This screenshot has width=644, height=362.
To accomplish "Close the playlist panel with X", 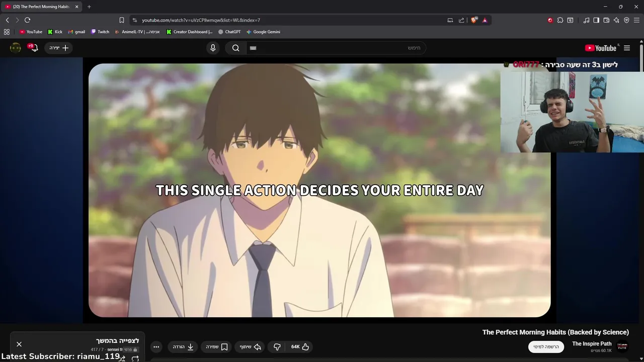I will point(19,344).
